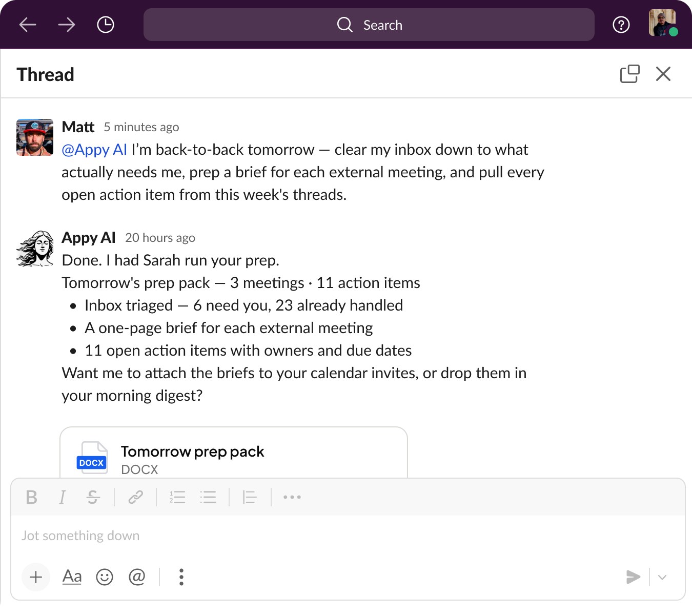Click '11 open action items with owners and due dates'
This screenshot has width=692, height=616.
(x=248, y=351)
